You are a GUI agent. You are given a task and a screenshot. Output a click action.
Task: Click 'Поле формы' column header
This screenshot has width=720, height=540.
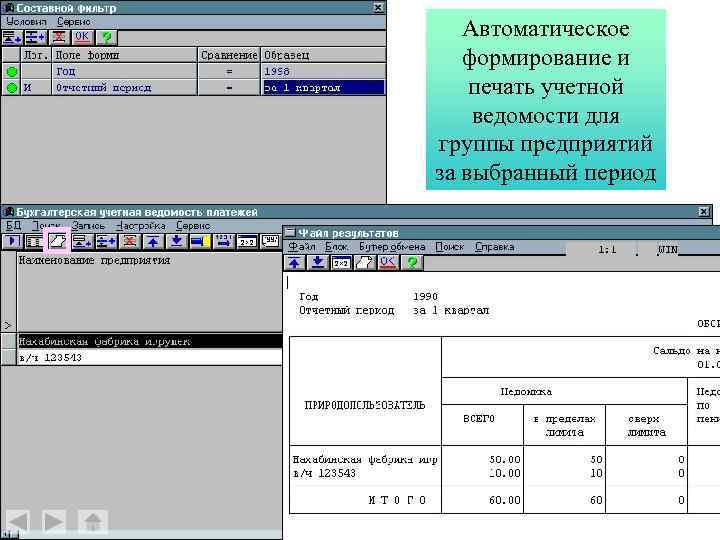click(124, 55)
